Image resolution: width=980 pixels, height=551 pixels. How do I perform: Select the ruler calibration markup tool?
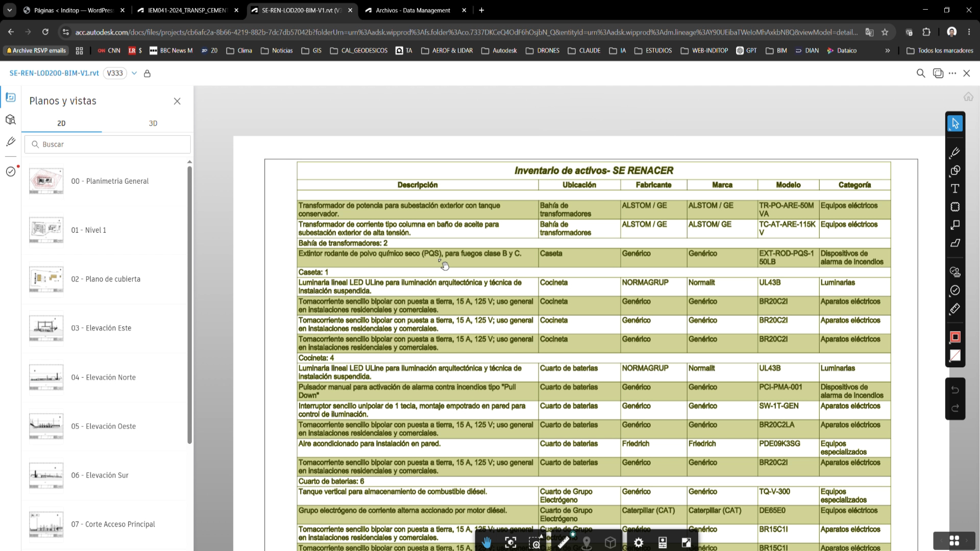tap(955, 309)
